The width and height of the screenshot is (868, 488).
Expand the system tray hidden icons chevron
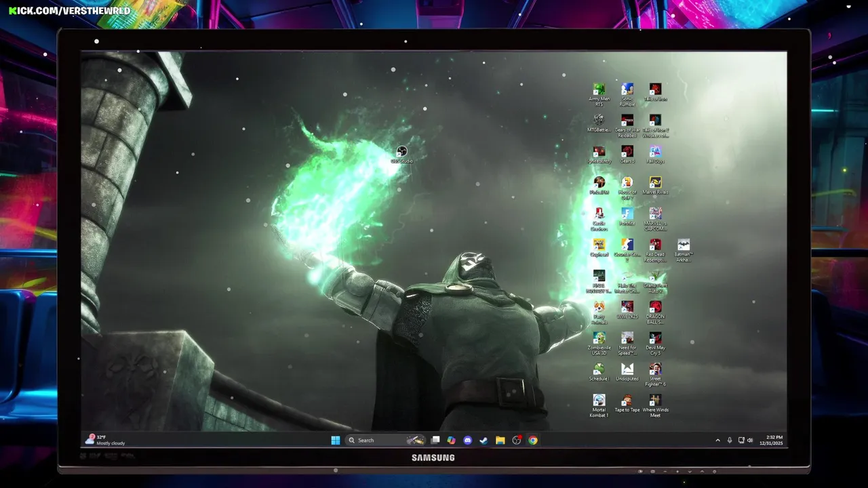(718, 441)
